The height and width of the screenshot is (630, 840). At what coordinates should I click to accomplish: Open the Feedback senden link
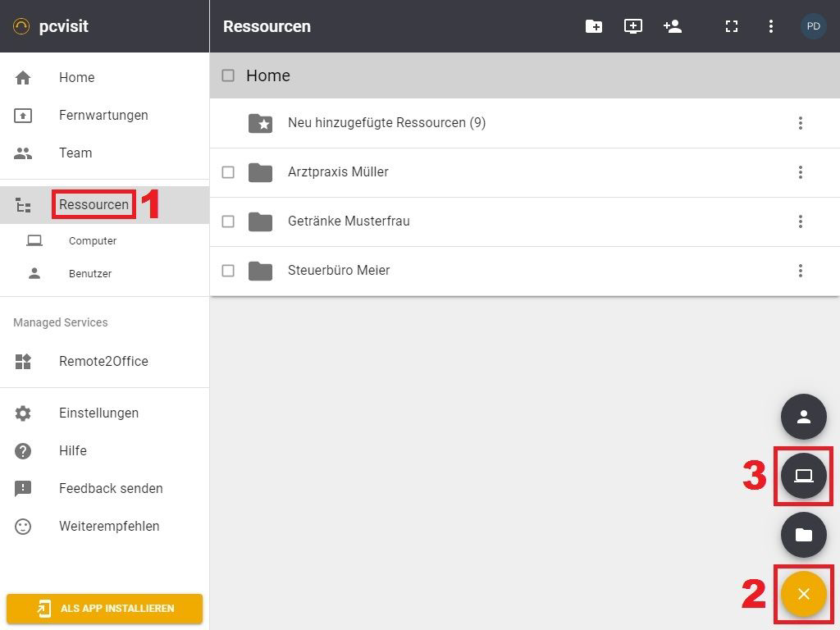pyautogui.click(x=111, y=489)
